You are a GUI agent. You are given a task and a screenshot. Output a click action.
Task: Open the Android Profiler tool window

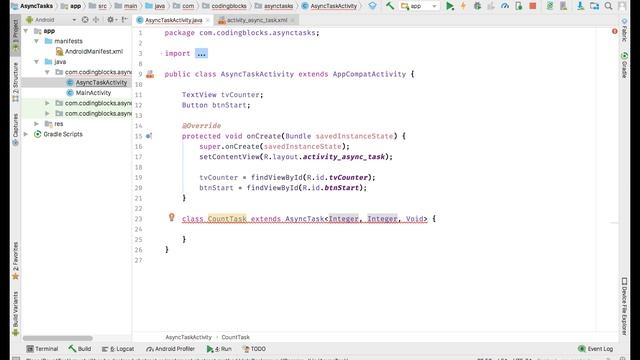click(x=170, y=349)
